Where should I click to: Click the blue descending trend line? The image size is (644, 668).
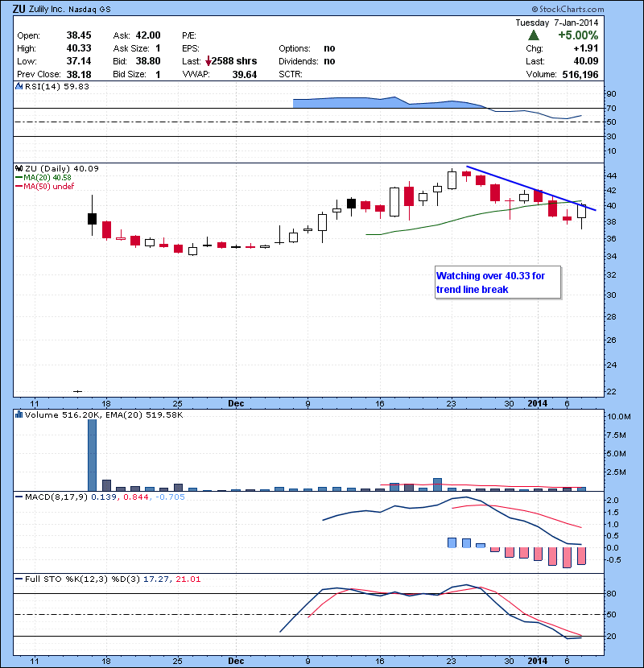tap(531, 188)
